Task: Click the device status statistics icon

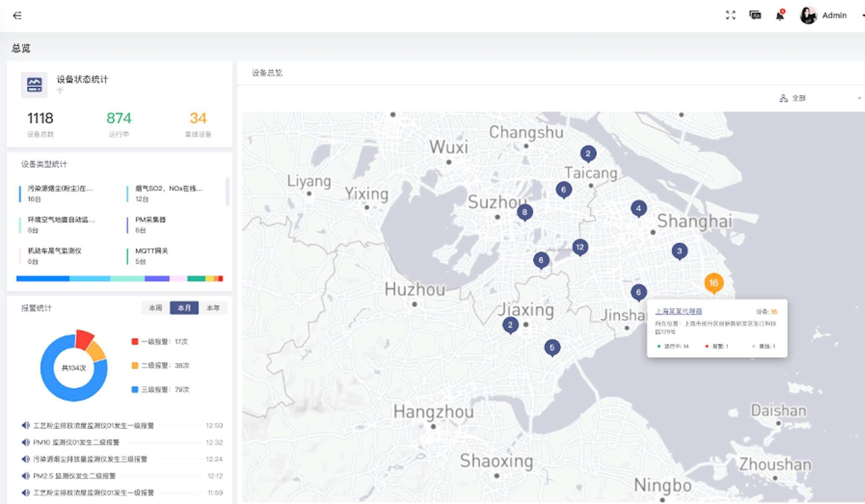Action: point(34,85)
